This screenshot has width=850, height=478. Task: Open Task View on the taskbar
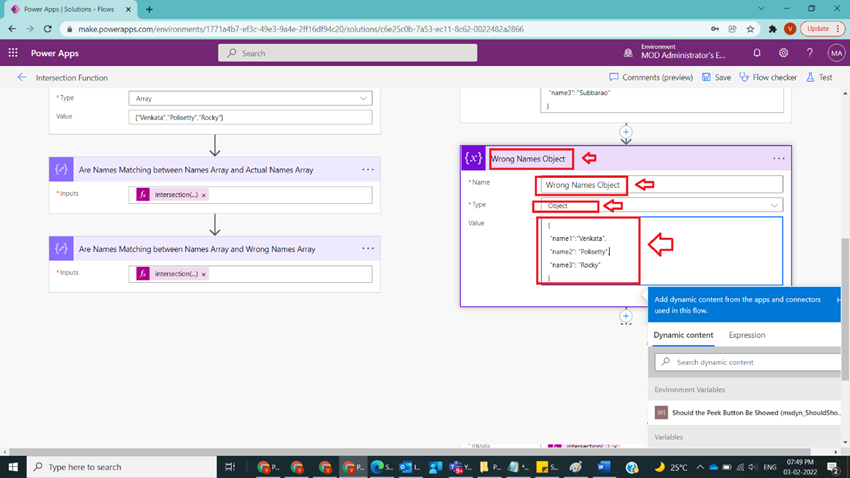pos(230,467)
